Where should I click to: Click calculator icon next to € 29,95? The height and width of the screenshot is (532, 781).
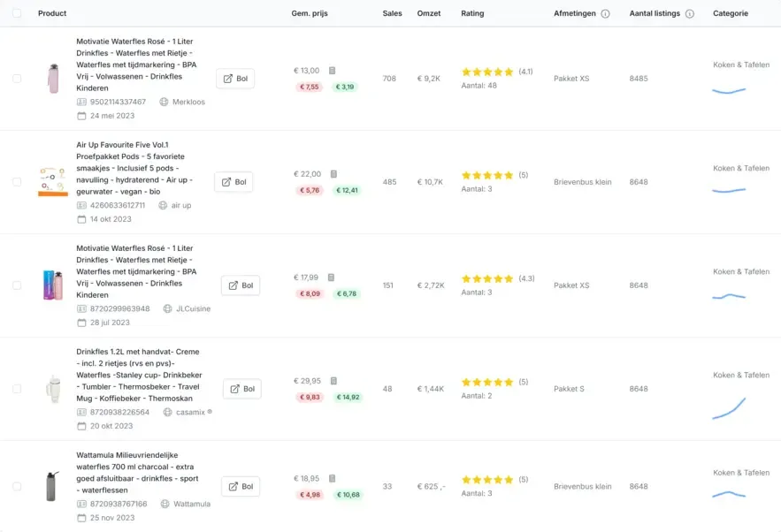click(333, 381)
